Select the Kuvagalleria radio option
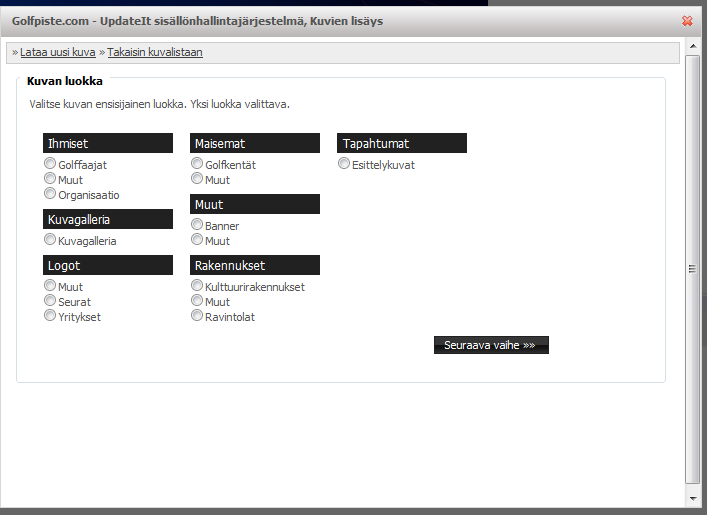707x515 pixels. (50, 239)
